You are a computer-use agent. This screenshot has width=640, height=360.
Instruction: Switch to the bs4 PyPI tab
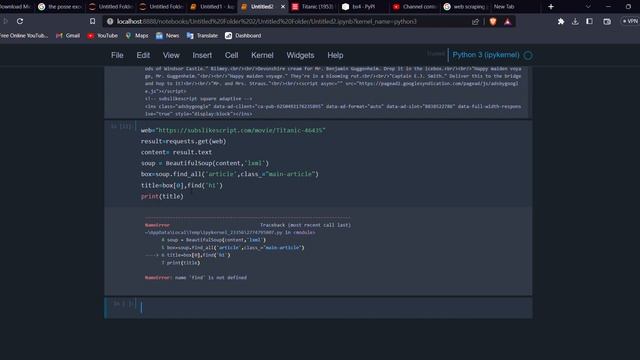[359, 7]
